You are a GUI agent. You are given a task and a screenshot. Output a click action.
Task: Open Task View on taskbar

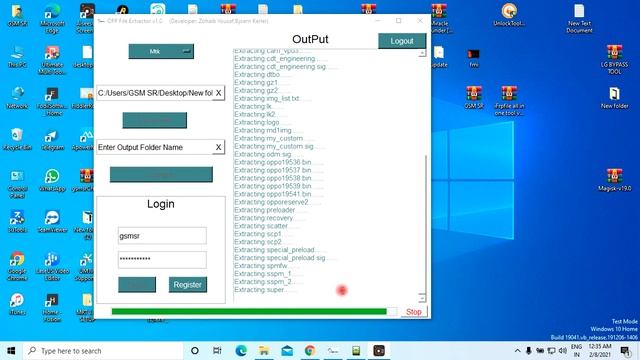click(x=217, y=351)
